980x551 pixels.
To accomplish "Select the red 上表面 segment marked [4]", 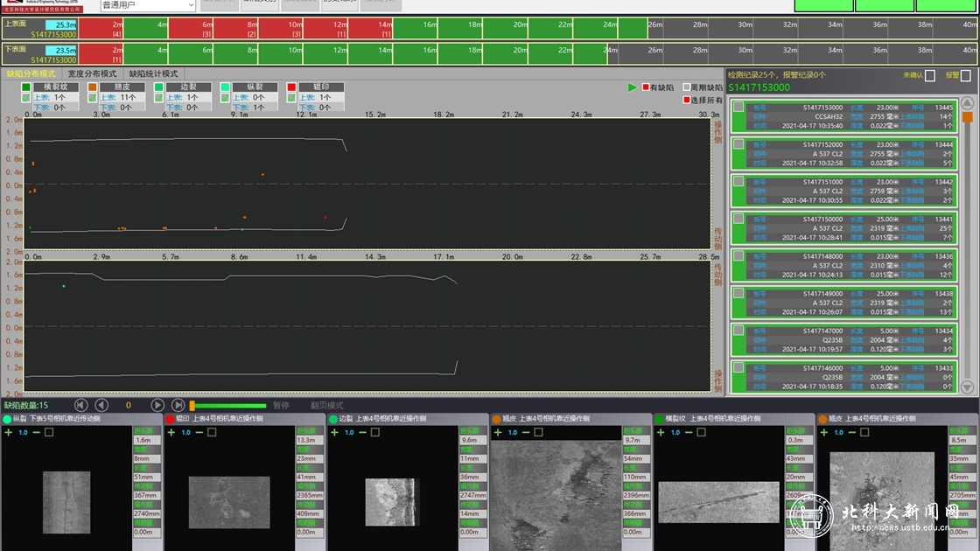I will point(101,29).
